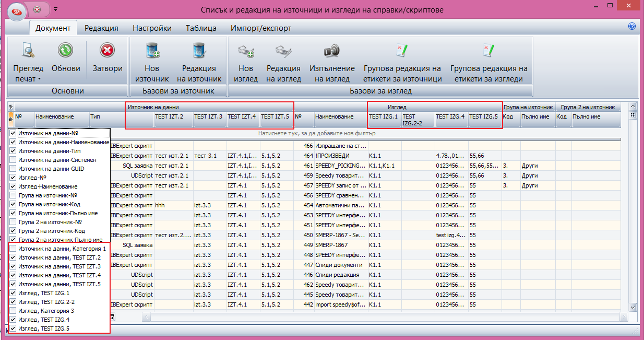Click the Тип column header
644x340 pixels.
[107, 120]
